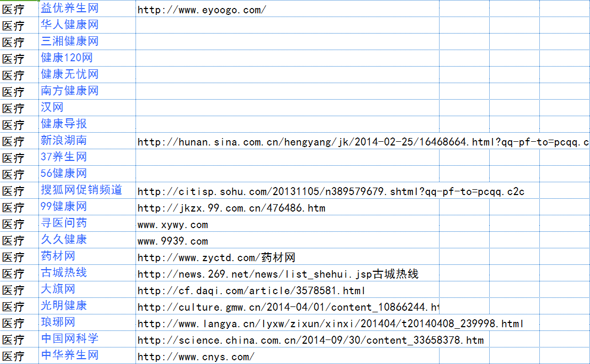Select the http://www.eyoogo.com/ URL cell
Image resolution: width=590 pixels, height=364 pixels.
click(288, 9)
